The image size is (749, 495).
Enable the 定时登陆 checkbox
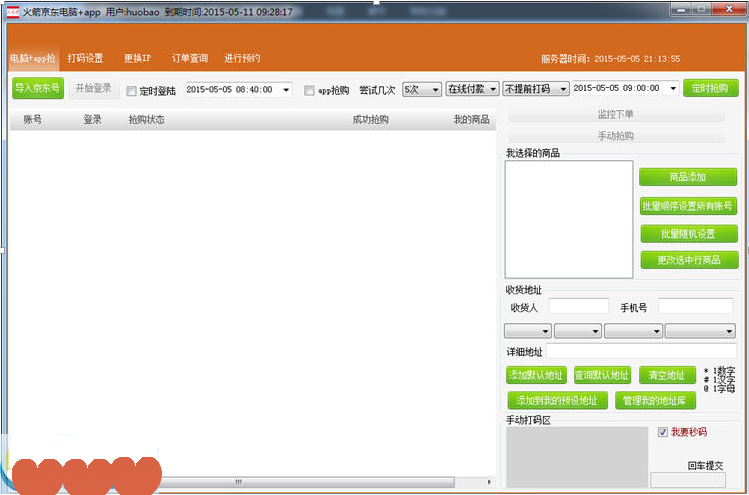pos(131,91)
